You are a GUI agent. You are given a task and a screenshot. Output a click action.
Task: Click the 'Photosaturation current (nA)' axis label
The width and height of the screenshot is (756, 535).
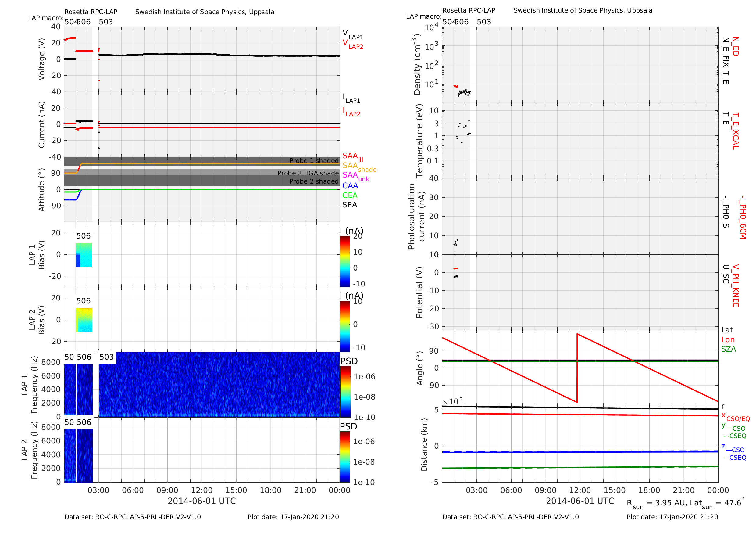416,217
